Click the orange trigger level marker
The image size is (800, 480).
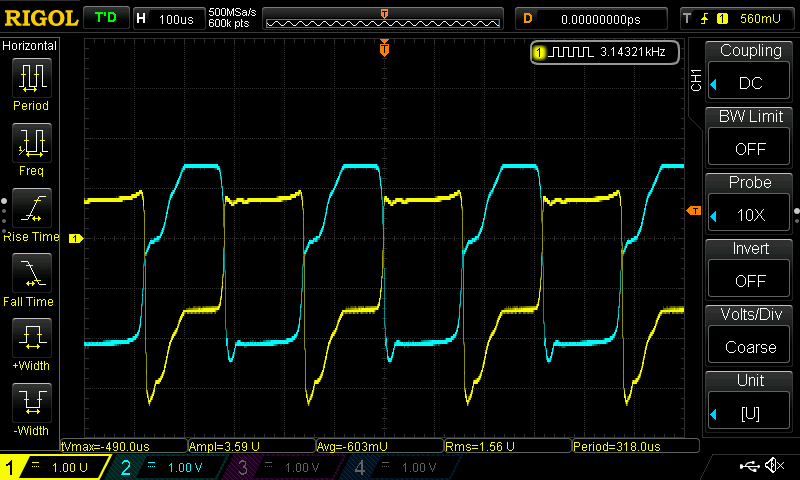tap(693, 211)
